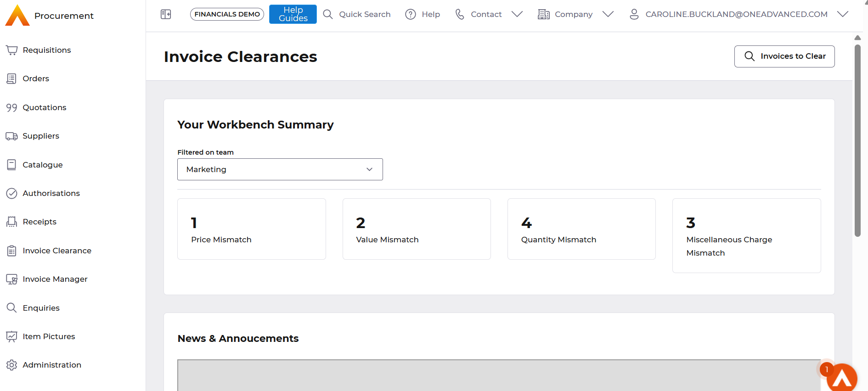Open Administration menu item
This screenshot has width=868, height=391.
point(52,365)
